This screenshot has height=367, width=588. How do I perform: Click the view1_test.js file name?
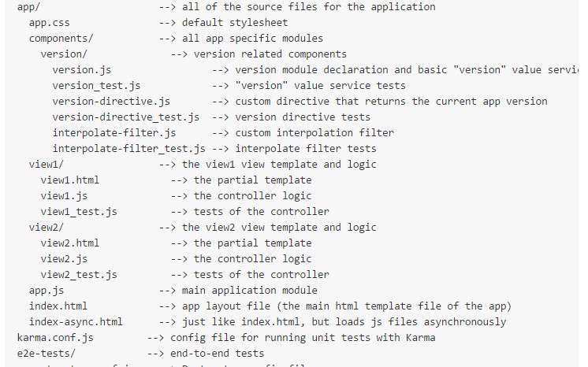pyautogui.click(x=79, y=212)
